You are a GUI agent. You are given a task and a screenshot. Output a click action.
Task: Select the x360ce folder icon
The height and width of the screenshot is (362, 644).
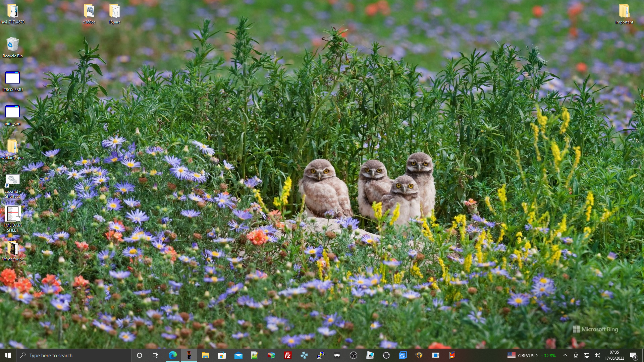tap(89, 14)
